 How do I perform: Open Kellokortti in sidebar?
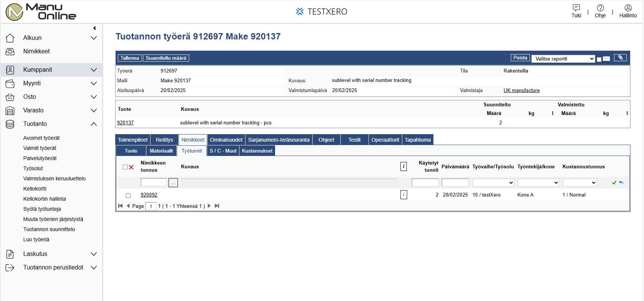point(35,189)
